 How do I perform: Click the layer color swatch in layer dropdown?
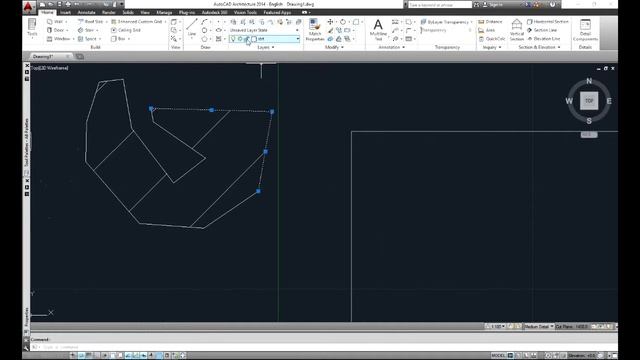coord(254,39)
